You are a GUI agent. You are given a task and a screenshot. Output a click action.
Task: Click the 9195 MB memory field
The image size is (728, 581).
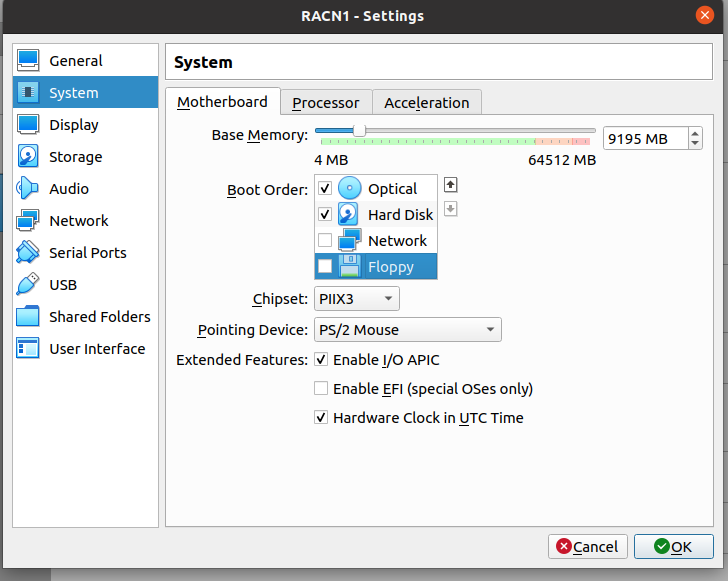coord(645,138)
